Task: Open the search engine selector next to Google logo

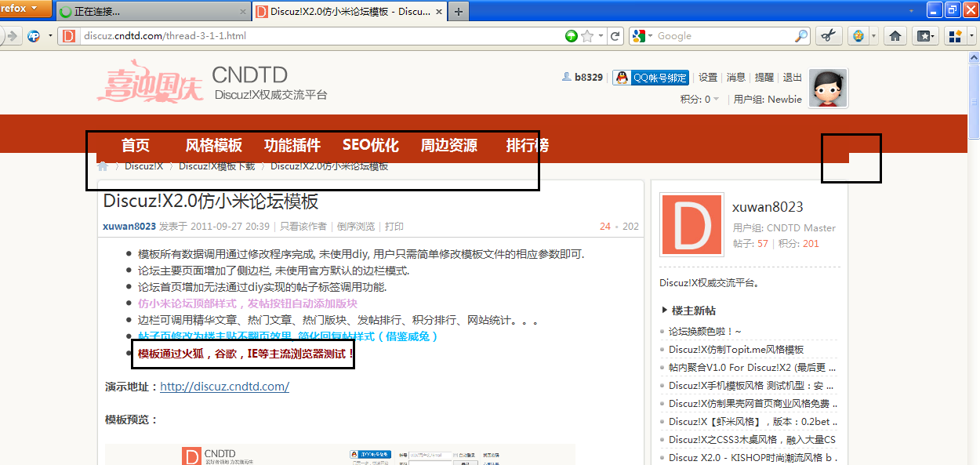Action: [x=649, y=35]
